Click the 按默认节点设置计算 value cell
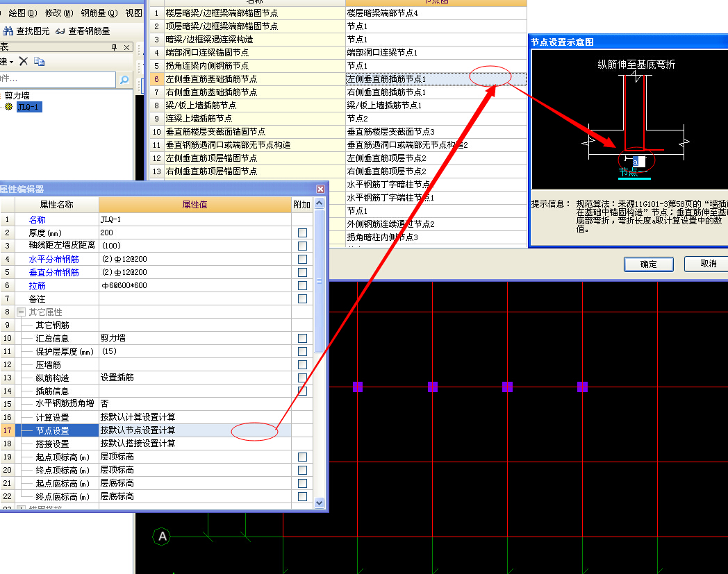 (195, 430)
